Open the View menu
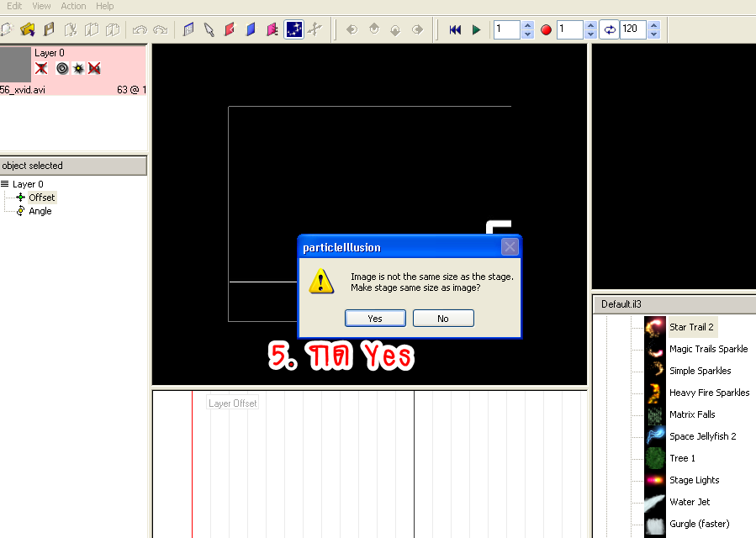Screen dimensions: 756x538 point(41,6)
